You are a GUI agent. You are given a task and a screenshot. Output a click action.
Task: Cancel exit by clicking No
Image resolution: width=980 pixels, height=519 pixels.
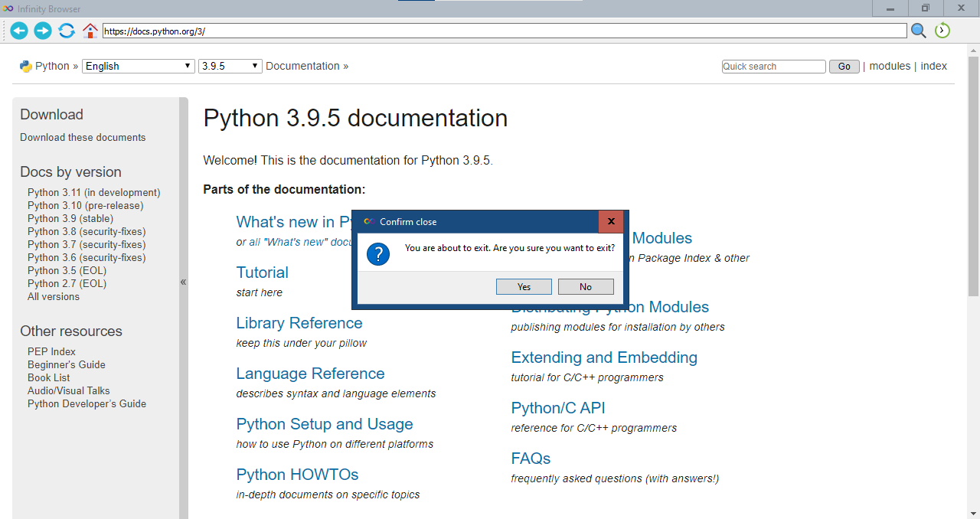point(586,286)
